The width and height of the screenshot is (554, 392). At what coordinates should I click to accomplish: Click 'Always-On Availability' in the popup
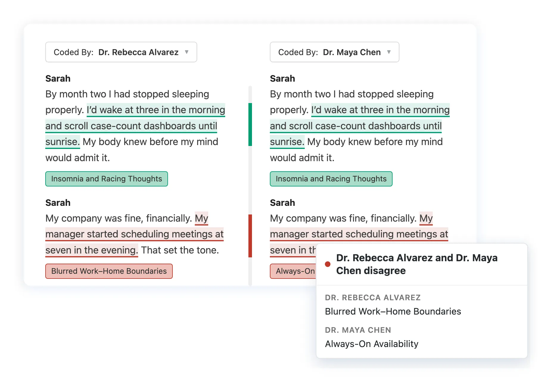point(371,344)
